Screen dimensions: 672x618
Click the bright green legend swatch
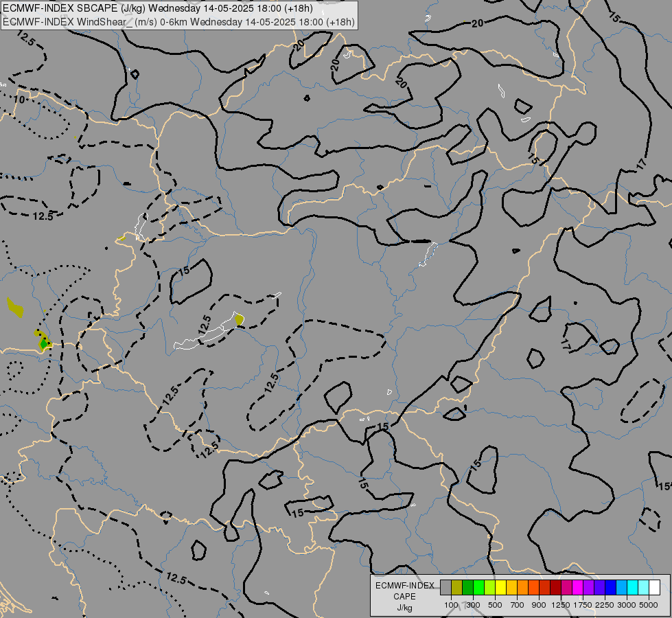[x=478, y=588]
